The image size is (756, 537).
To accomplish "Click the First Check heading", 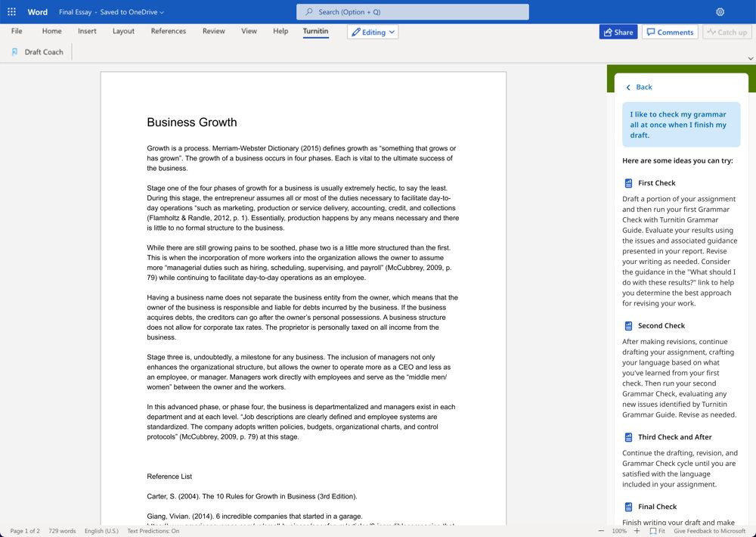I will [x=657, y=183].
